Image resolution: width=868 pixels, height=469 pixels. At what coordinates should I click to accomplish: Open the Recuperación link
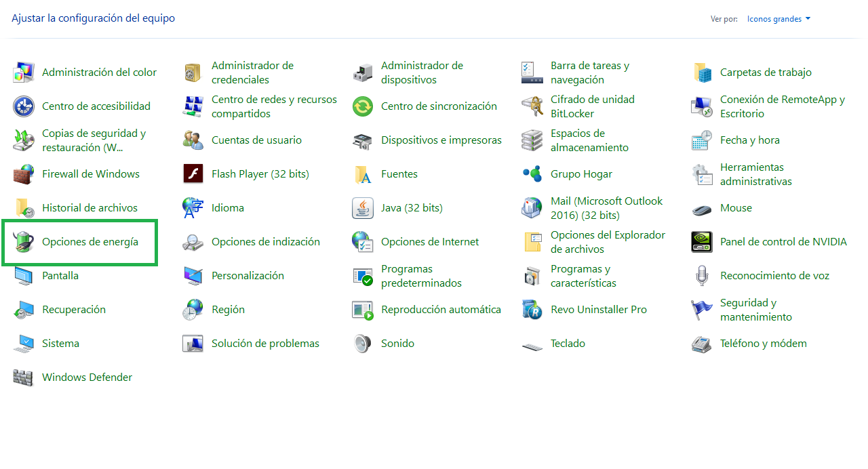(x=74, y=310)
